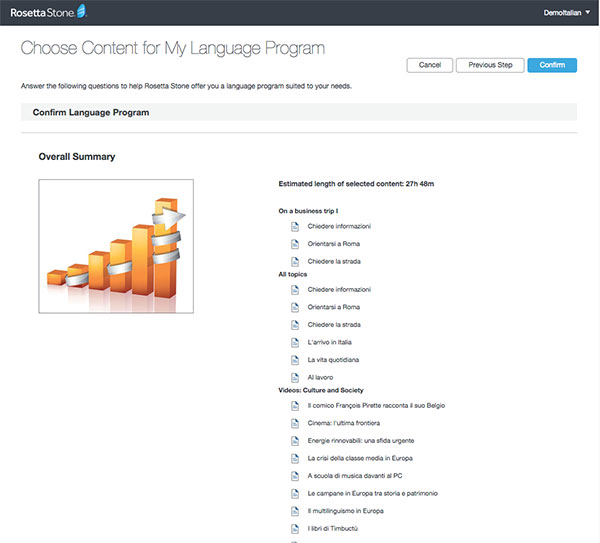Click document icon beside Il multilinguismo in Europa
The height and width of the screenshot is (543, 600).
coord(295,510)
